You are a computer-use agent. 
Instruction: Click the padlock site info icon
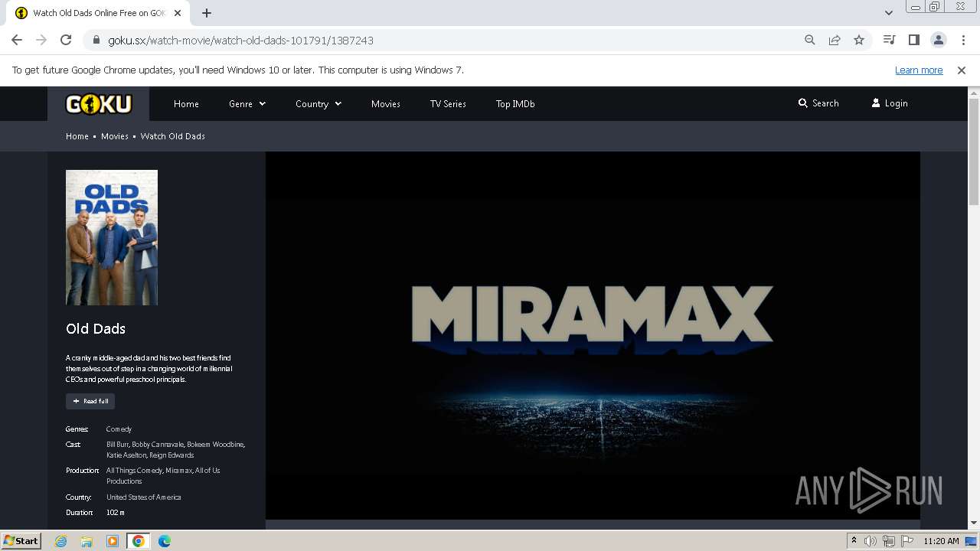(x=96, y=40)
